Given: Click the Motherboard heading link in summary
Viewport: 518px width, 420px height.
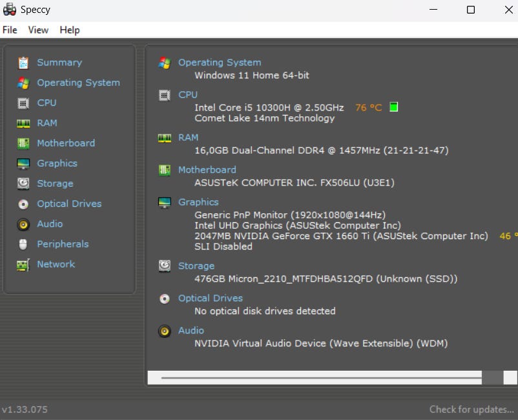Looking at the screenshot, I should tap(207, 170).
